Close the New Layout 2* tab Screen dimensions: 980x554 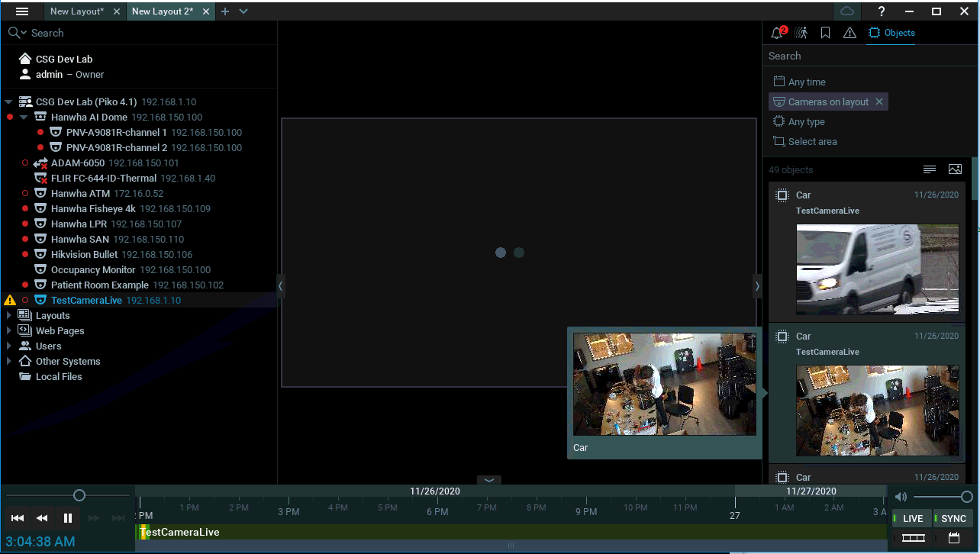click(205, 11)
